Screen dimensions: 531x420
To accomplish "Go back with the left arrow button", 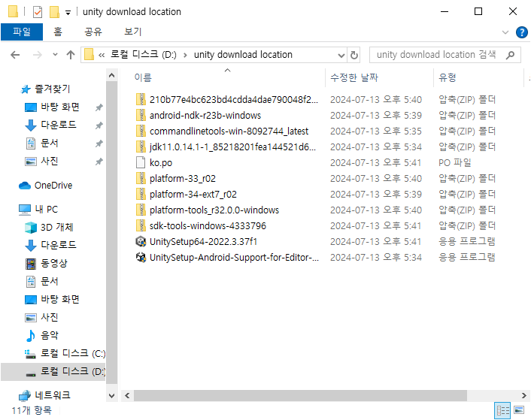I will pyautogui.click(x=15, y=55).
